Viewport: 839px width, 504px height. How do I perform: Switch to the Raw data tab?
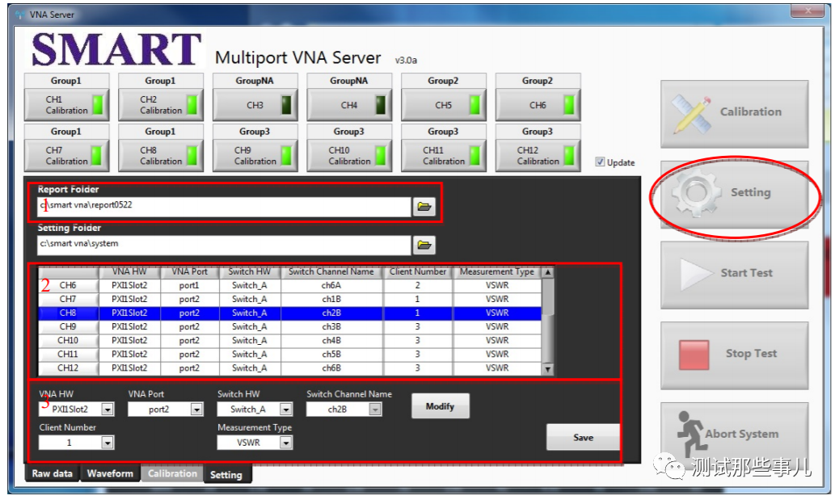pos(52,473)
